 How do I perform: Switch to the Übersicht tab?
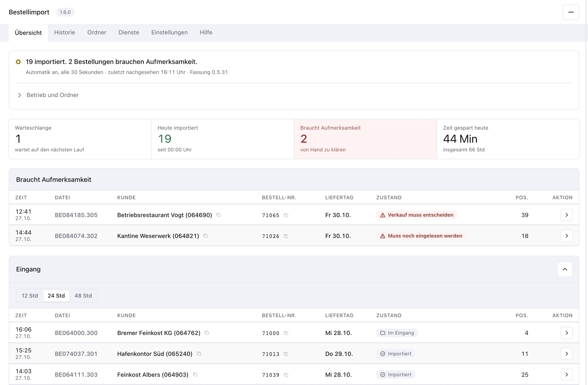[28, 33]
